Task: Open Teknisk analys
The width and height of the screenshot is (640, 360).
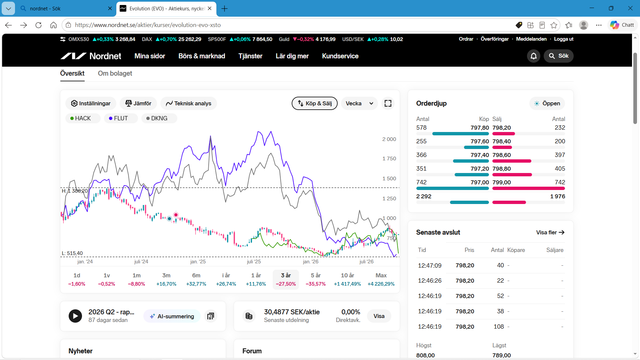Action: pos(188,103)
